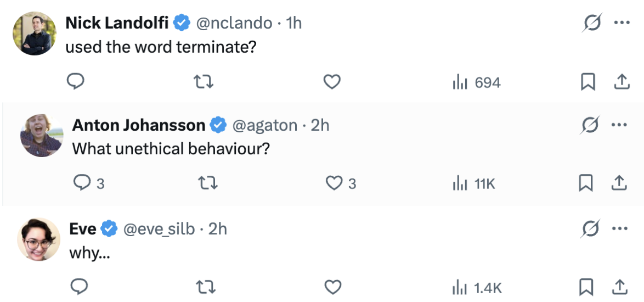Screen dimensions: 644x302
Task: Bookmark Eve's tweet
Action: pos(587,287)
